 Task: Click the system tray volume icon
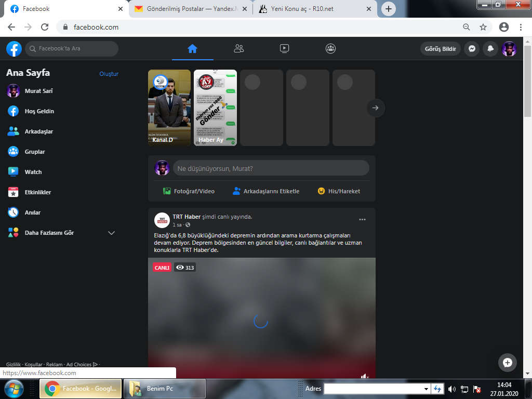coord(451,389)
